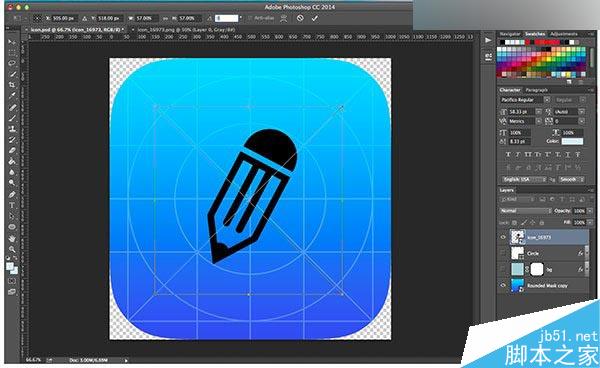Cancel transform with the circle-slash icon
The width and height of the screenshot is (600, 368).
coord(300,18)
